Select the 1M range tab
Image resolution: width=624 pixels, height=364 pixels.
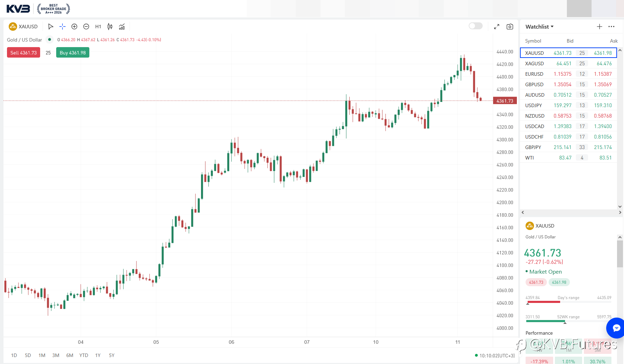[x=42, y=355]
